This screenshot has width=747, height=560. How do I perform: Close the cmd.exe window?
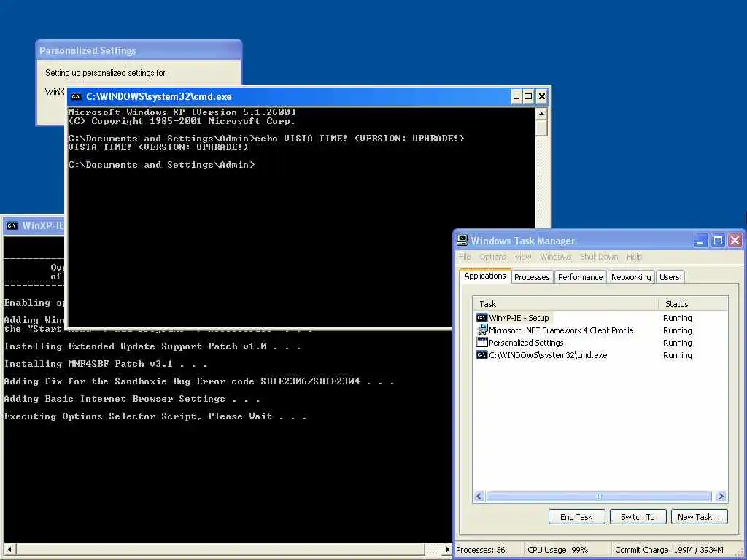(x=542, y=97)
